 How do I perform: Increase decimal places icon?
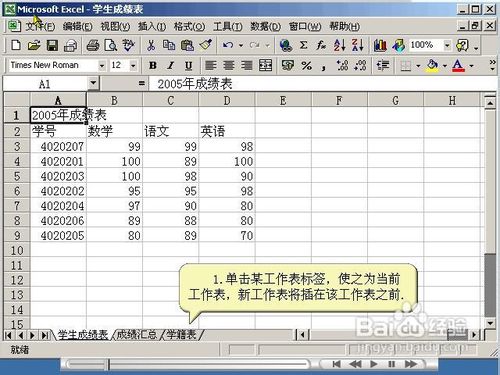[x=342, y=65]
